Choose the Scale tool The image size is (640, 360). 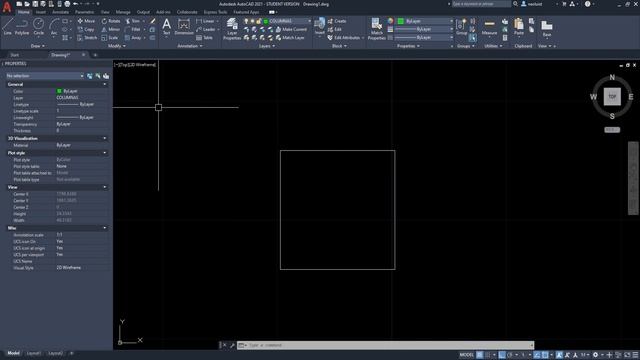point(110,38)
